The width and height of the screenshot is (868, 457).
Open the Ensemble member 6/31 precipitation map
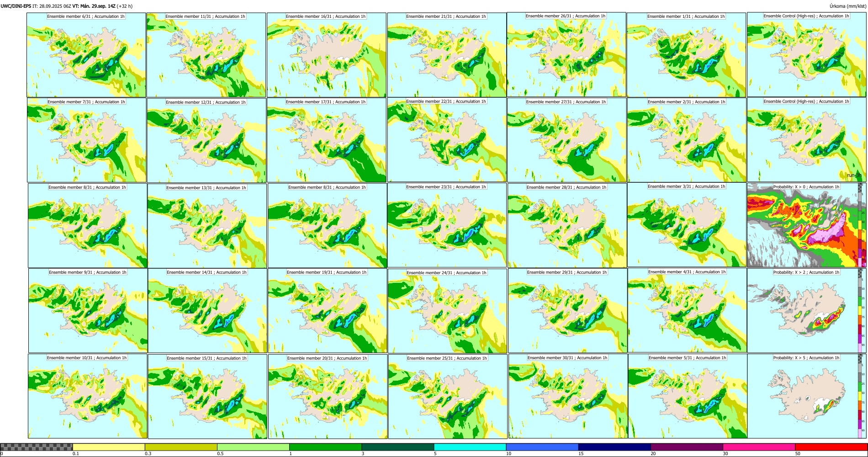pyautogui.click(x=86, y=55)
